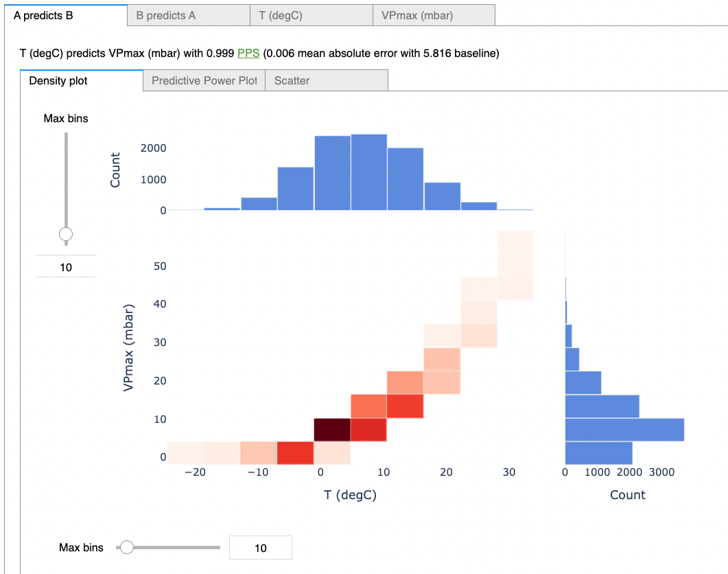Image resolution: width=728 pixels, height=574 pixels.
Task: Select the upper Max bins value field
Action: pyautogui.click(x=65, y=266)
